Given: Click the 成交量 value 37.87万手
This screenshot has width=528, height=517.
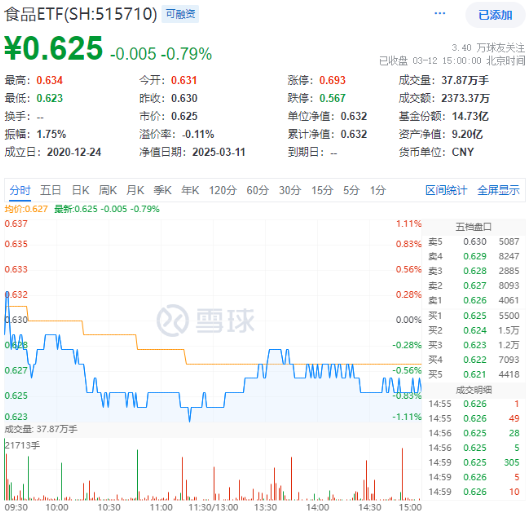Looking at the screenshot, I should [x=465, y=80].
